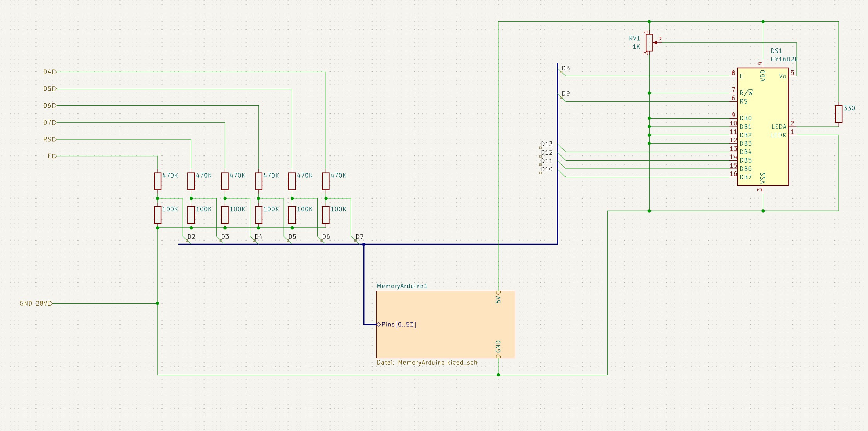
Task: Select the Pins[0..53] hierarchical sheet pin
Action: coord(397,325)
